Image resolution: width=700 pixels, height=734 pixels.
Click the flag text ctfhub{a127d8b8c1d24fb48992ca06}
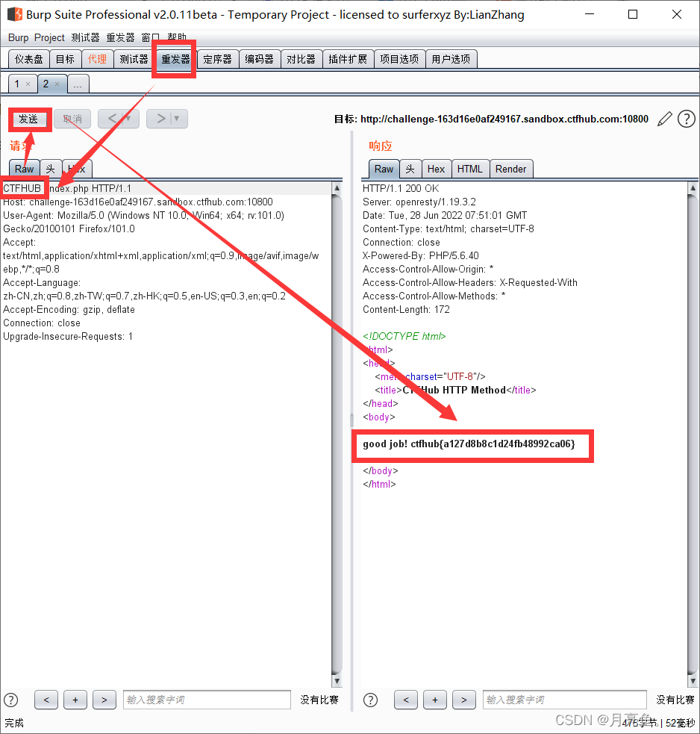coord(493,444)
